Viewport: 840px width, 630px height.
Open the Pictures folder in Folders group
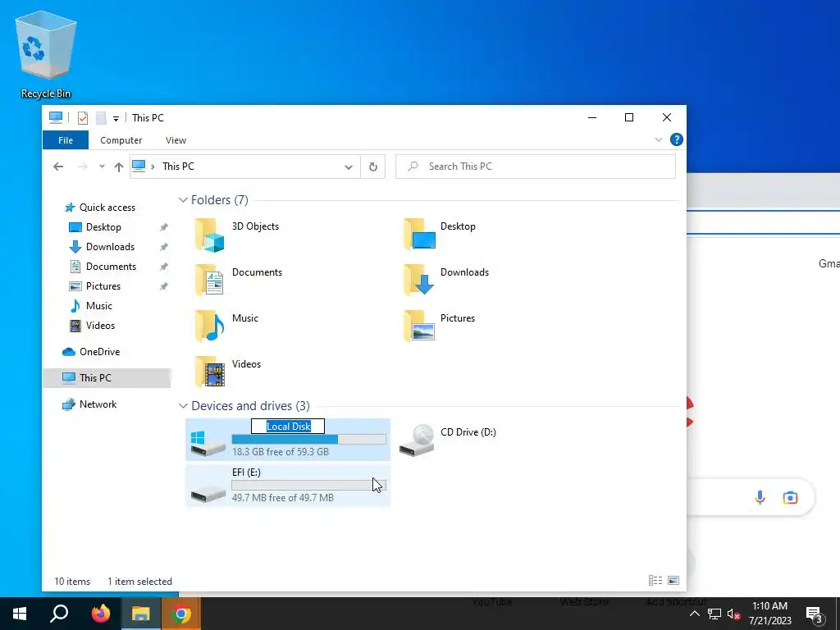pos(419,326)
